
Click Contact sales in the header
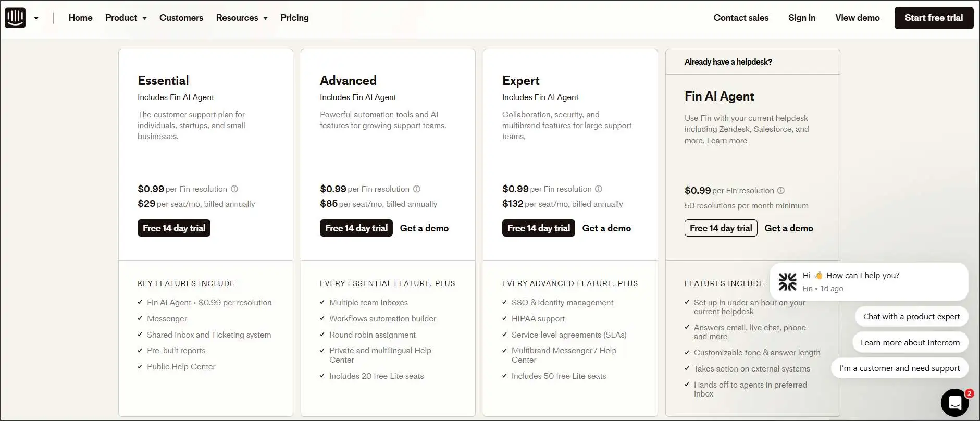click(741, 18)
